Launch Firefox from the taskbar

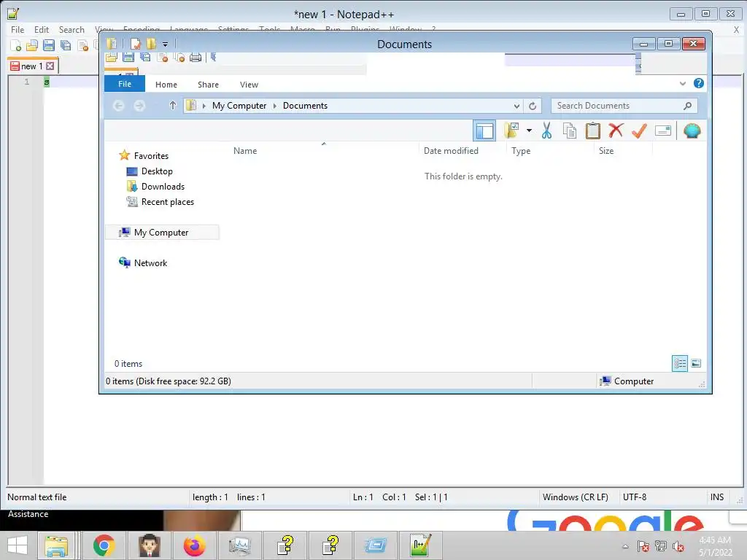(194, 545)
